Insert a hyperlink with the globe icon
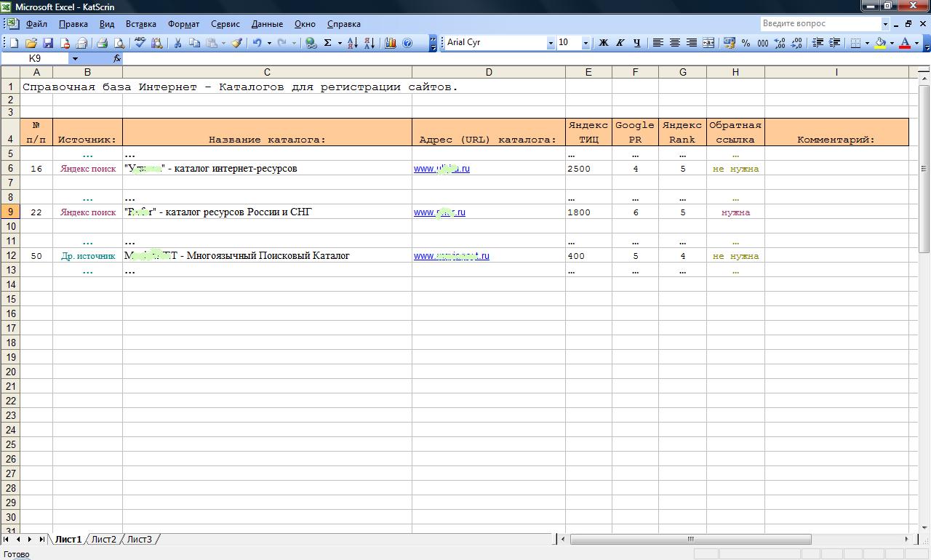The width and height of the screenshot is (931, 560). pyautogui.click(x=311, y=43)
